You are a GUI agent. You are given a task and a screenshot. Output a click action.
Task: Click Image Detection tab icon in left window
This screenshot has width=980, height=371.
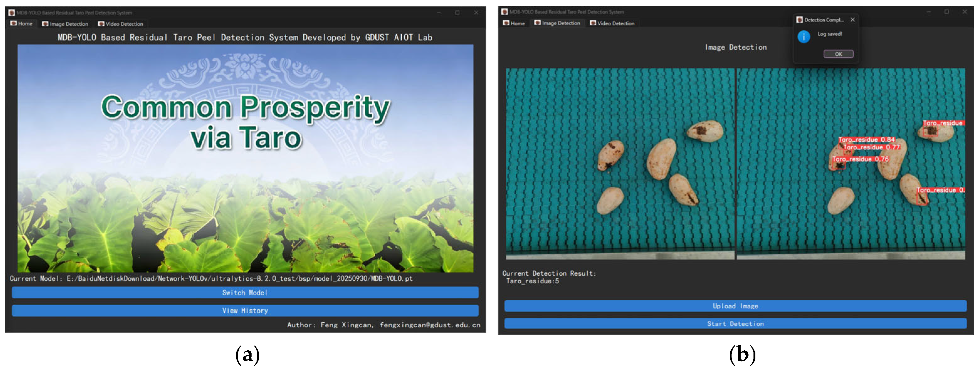[x=45, y=24]
